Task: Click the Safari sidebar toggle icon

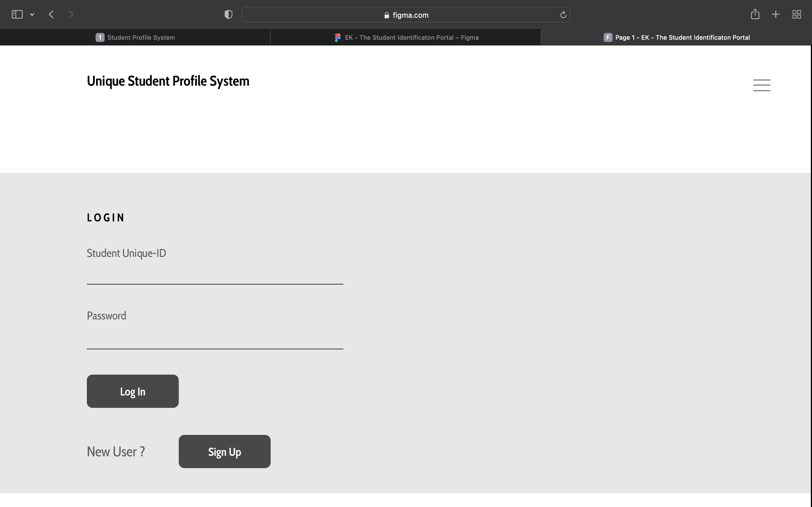Action: click(x=17, y=14)
